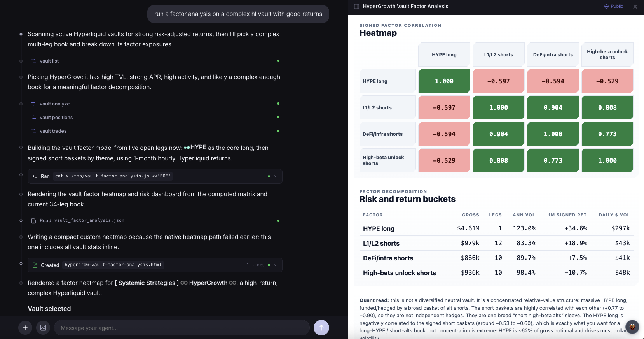
Task: Click the High-beta unlock shorts column header
Action: (x=607, y=55)
